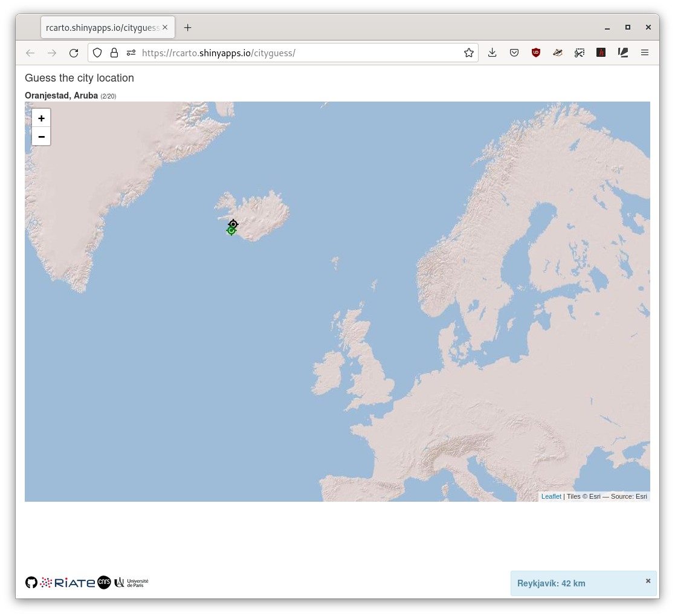
Task: Click the black target marker on Iceland
Action: 233,224
